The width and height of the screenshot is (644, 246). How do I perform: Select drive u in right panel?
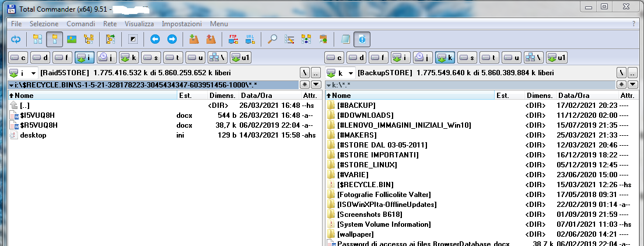tap(512, 58)
